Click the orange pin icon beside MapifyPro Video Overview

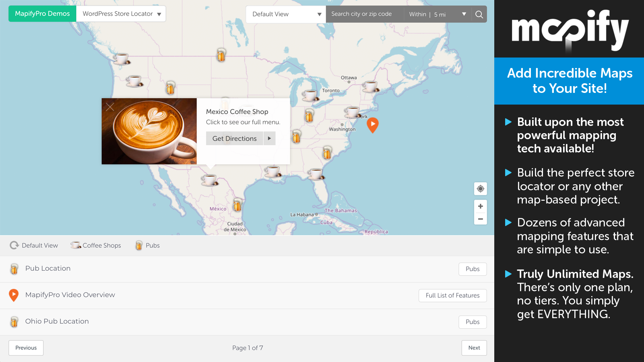[x=14, y=295]
